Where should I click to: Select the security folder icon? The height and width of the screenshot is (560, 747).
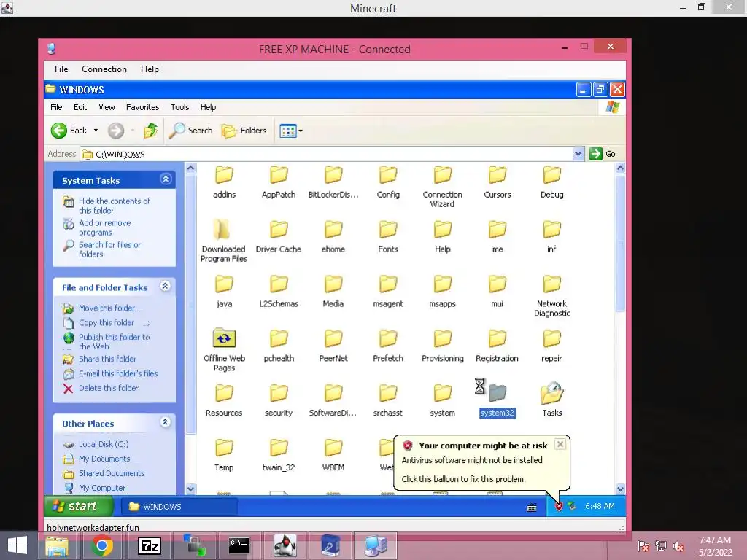pos(279,393)
